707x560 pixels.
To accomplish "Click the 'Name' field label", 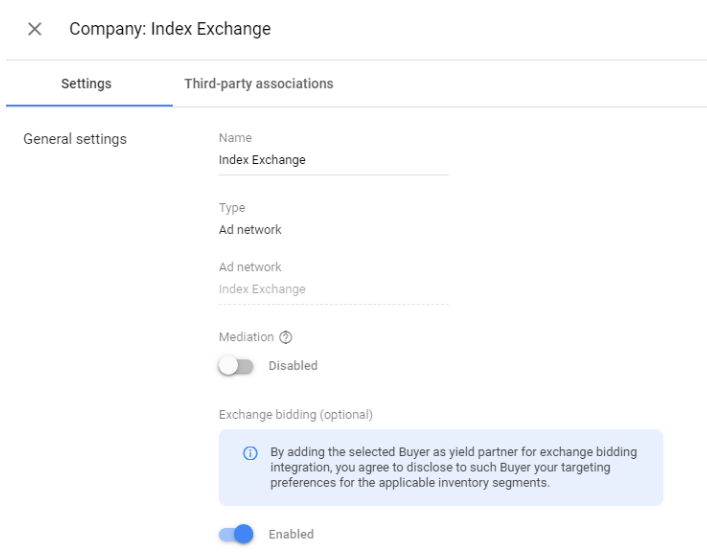I will coord(235,138).
